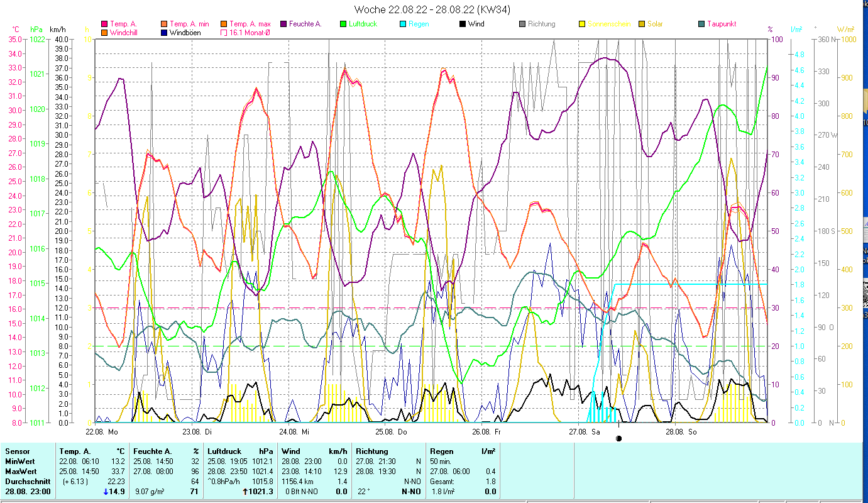Click the black Wind legend swatch

[463, 24]
